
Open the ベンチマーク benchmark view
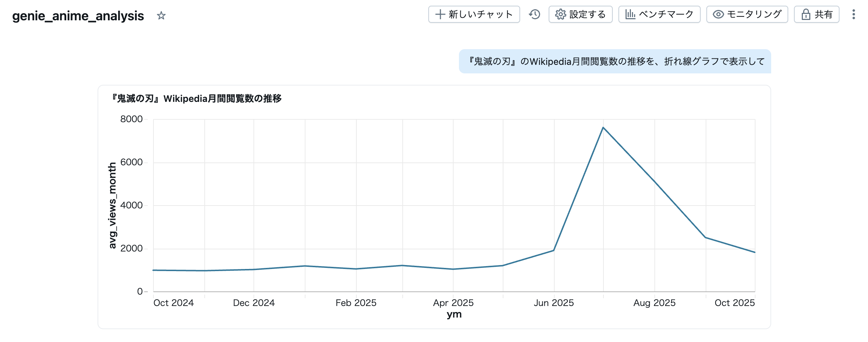coord(659,14)
